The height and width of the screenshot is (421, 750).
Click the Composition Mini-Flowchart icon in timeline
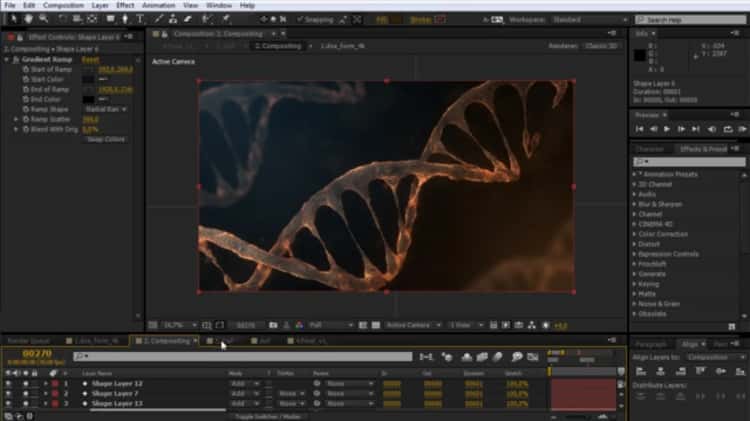click(426, 357)
